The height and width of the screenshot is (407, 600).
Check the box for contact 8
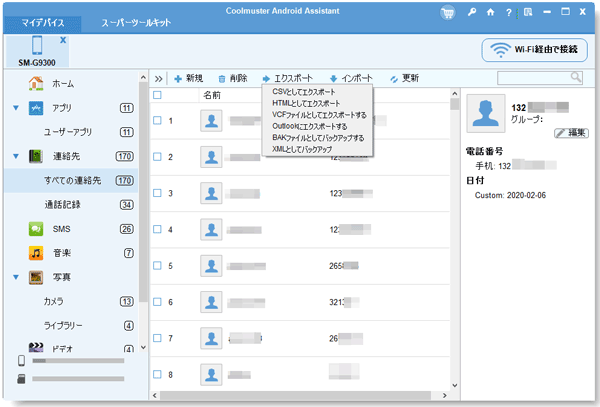click(157, 374)
